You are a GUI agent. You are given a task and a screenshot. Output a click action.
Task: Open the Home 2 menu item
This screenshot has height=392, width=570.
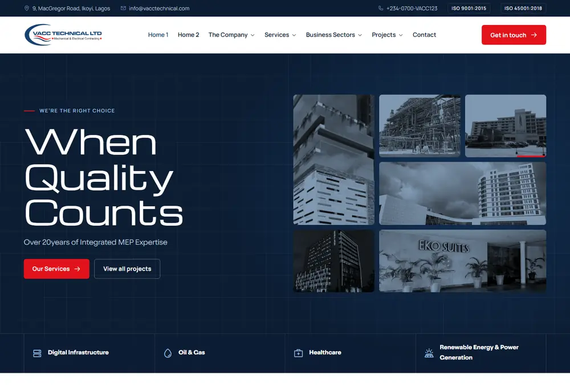coord(188,35)
